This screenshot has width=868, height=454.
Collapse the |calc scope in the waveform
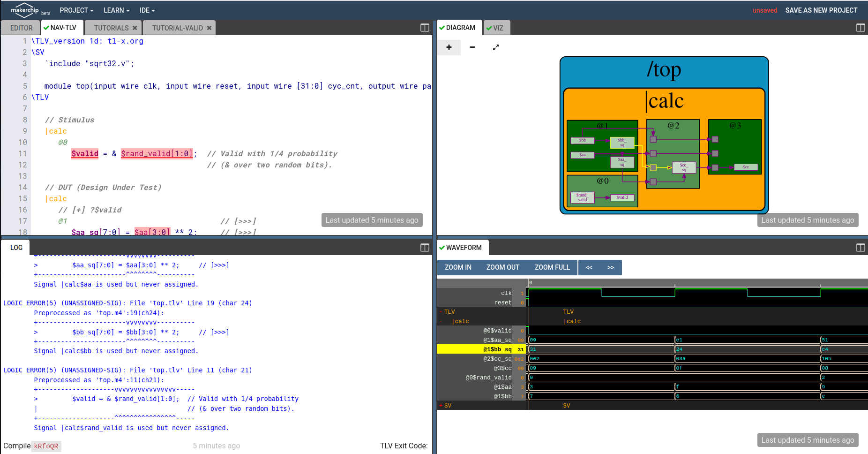click(x=440, y=321)
